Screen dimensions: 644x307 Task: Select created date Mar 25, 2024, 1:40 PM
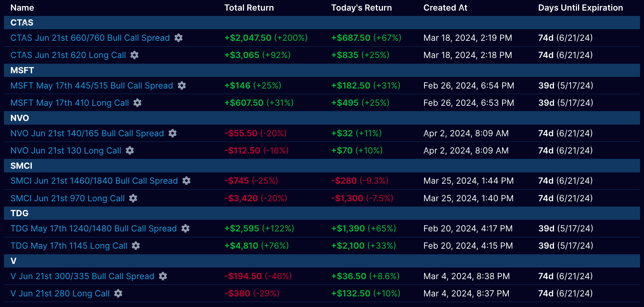(468, 198)
